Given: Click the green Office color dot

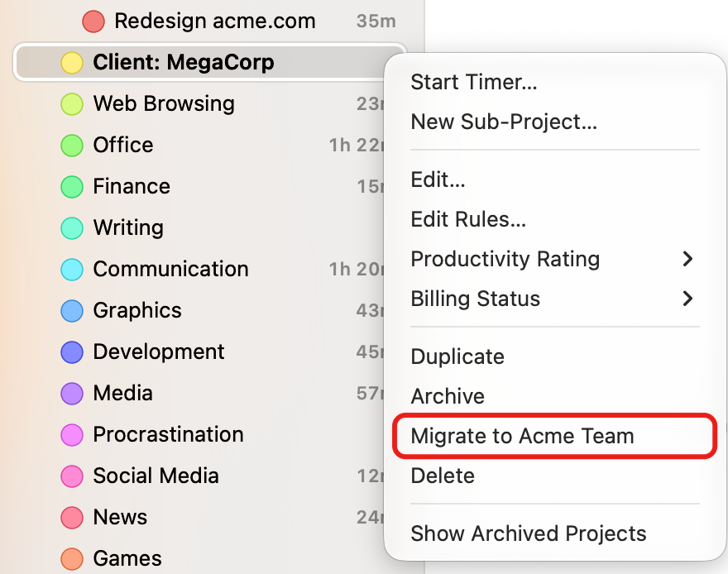Looking at the screenshot, I should (72, 146).
